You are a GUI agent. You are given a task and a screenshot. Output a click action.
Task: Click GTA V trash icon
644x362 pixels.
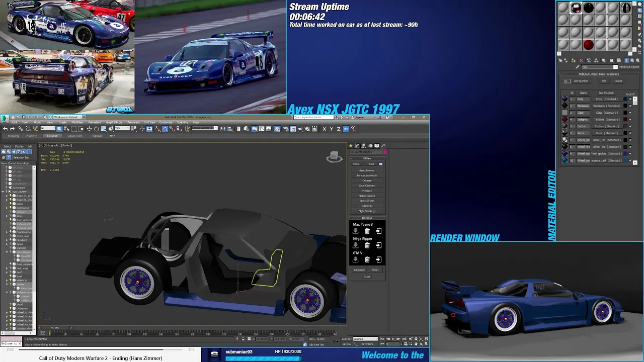click(x=367, y=259)
